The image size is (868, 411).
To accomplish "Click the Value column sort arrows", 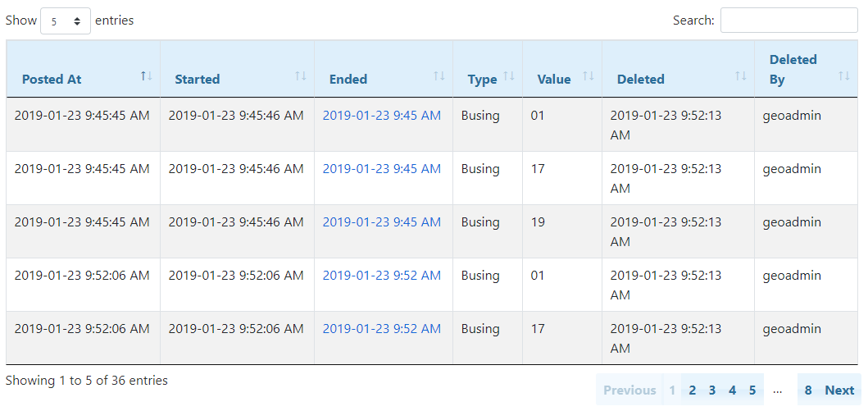I will (588, 75).
